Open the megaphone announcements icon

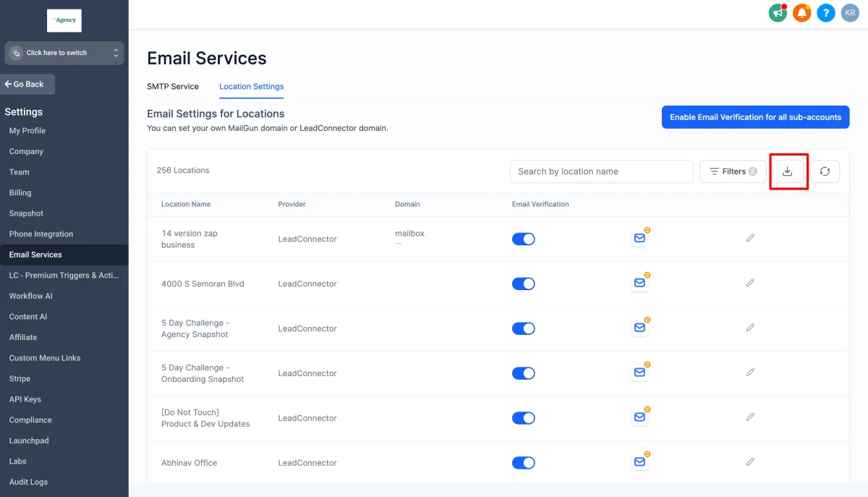tap(778, 13)
